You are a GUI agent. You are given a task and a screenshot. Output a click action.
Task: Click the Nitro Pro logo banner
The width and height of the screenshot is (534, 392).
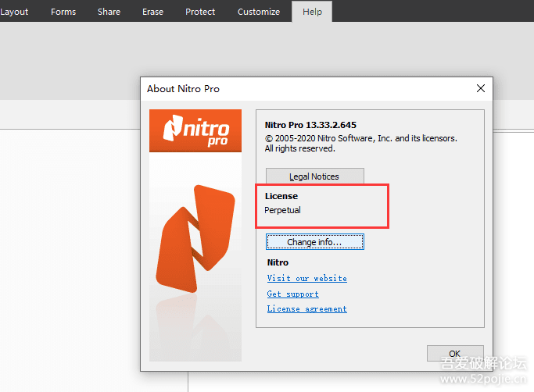[196, 130]
